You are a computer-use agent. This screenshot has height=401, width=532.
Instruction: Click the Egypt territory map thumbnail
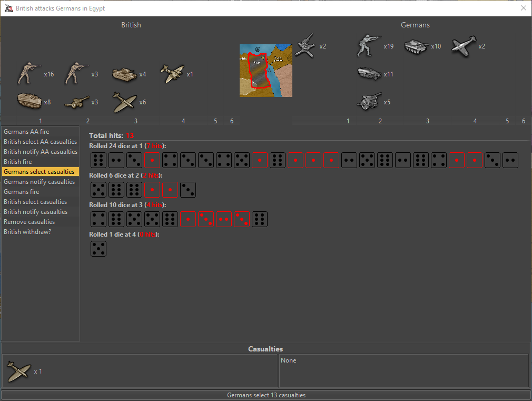pos(265,71)
